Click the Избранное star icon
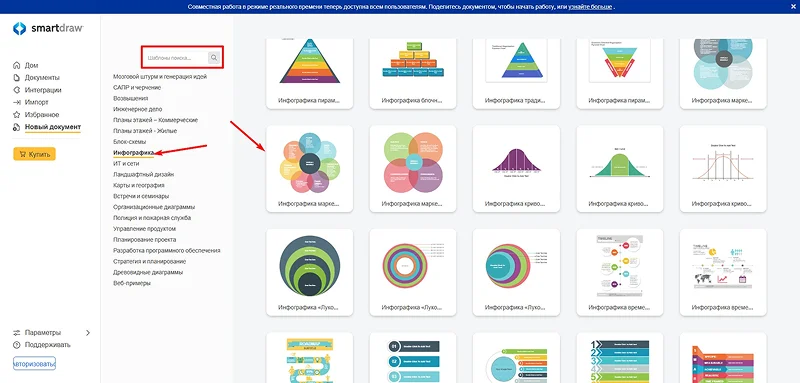Screen dimensions: 800x383 coord(16,115)
